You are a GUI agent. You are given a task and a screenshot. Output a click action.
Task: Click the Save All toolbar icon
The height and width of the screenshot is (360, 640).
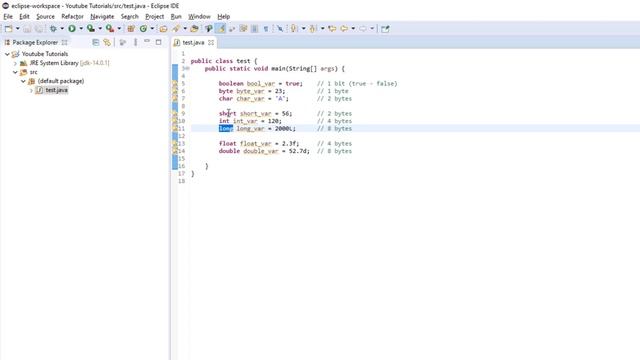pyautogui.click(x=39, y=29)
